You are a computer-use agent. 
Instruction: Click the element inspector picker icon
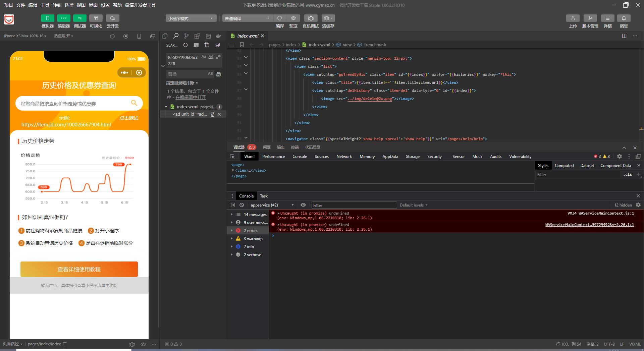click(x=232, y=157)
